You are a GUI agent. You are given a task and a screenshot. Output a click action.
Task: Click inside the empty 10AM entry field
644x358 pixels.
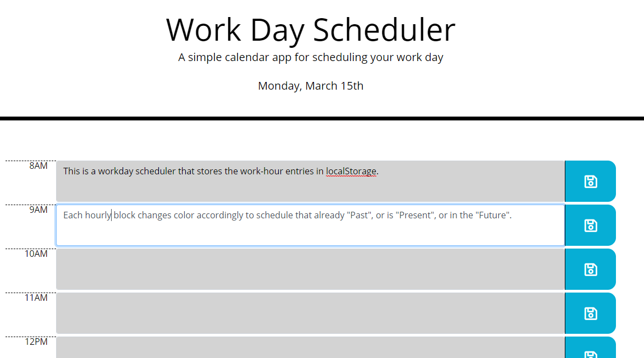[x=310, y=269]
